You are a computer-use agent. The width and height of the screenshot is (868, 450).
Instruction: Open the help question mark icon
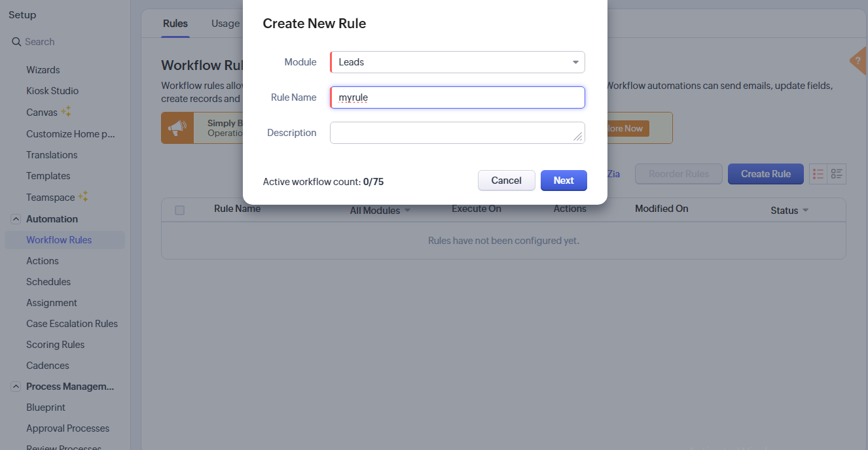click(858, 61)
